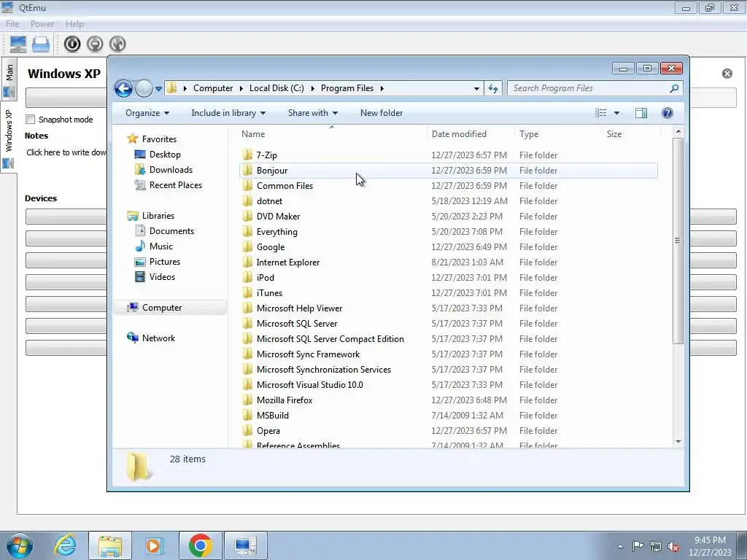Open Pictures library
This screenshot has height=560, width=747.
(x=165, y=262)
